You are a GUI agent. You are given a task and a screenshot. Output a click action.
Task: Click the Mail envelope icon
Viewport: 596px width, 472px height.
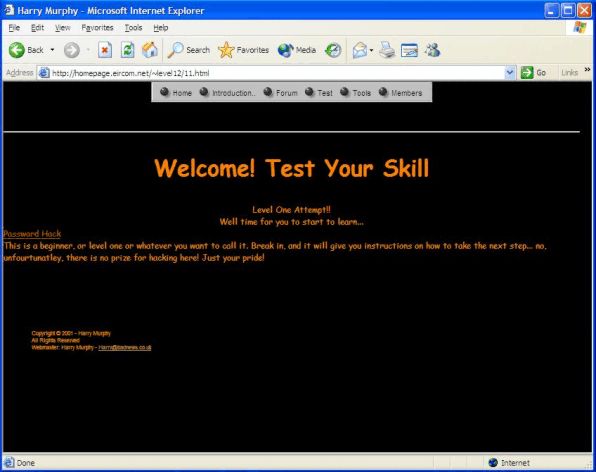(x=360, y=50)
